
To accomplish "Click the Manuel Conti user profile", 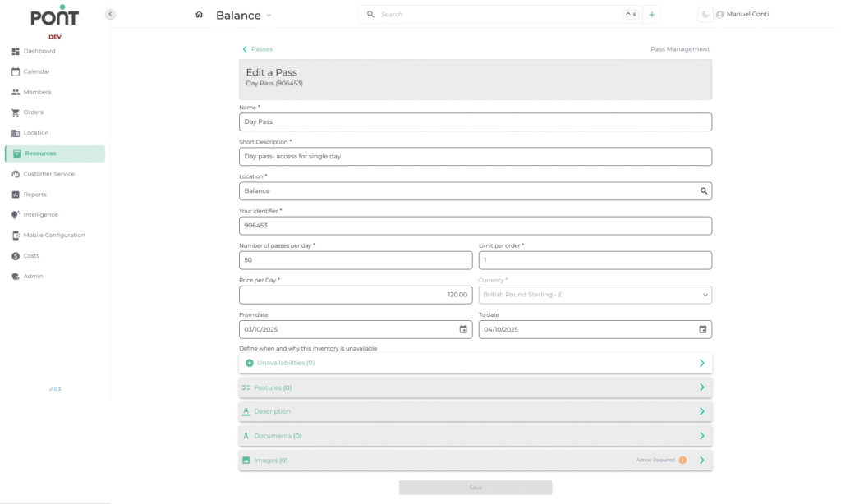I will click(x=742, y=15).
